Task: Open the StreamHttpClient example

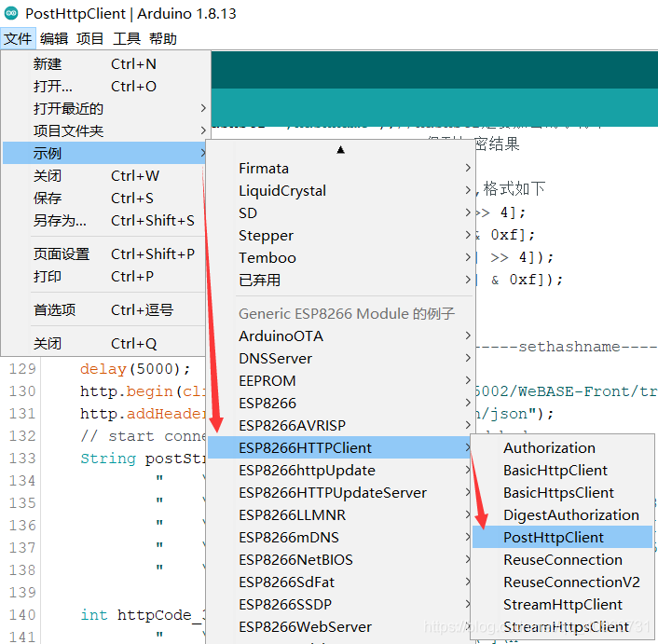Action: coord(562,605)
